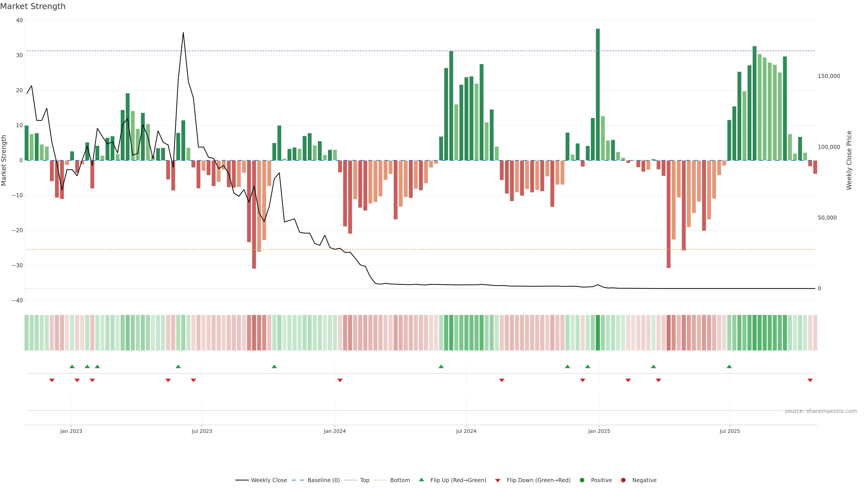Viewport: 868px width, 488px height.
Task: Click the green flip-up marker just before Jul 2025
Action: [729, 366]
